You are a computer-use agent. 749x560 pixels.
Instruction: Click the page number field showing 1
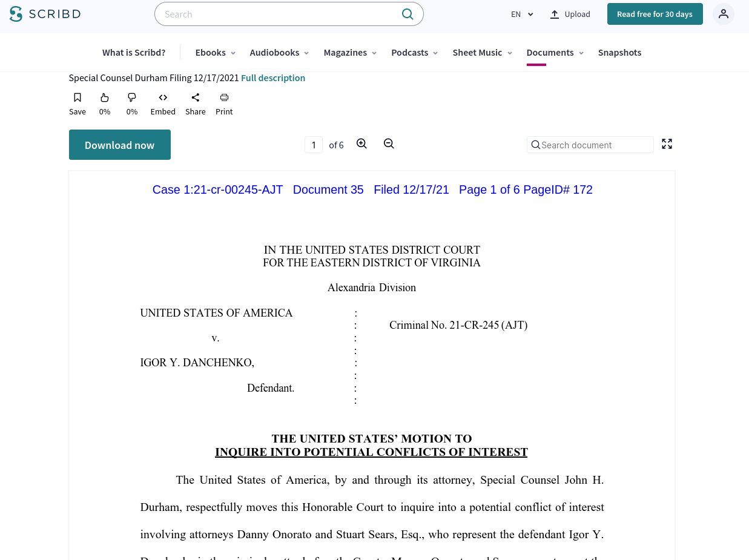tap(314, 145)
